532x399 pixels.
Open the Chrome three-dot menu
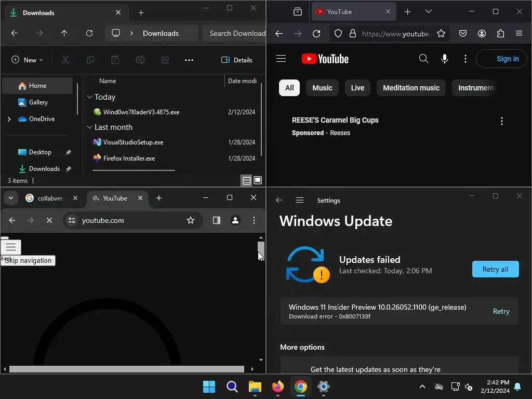[254, 220]
